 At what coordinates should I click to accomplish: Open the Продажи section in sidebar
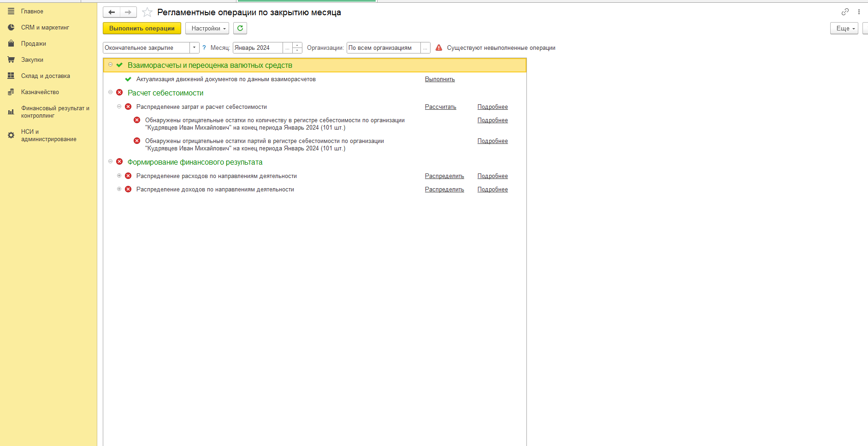click(33, 44)
